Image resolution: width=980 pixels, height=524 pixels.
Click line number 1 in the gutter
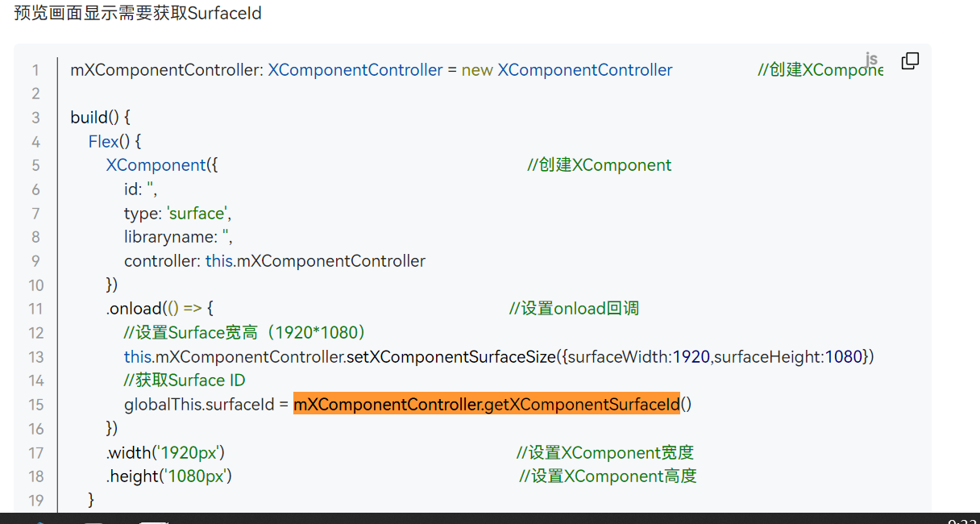click(x=35, y=70)
